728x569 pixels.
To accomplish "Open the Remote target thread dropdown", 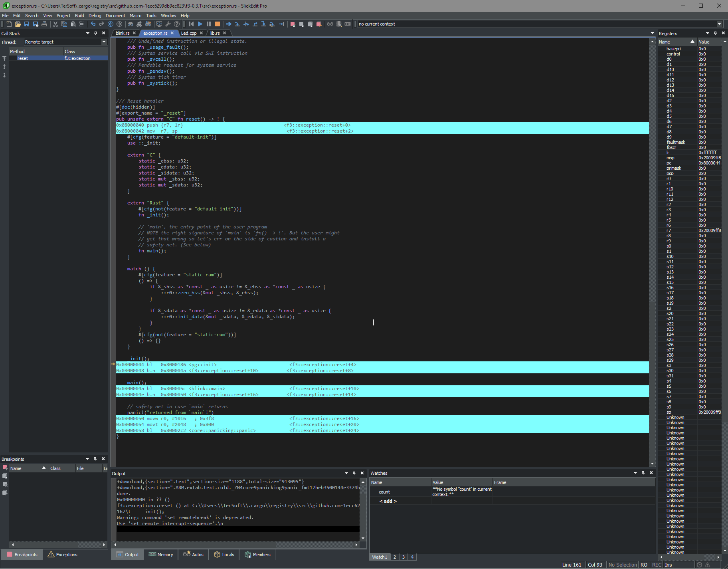I will [x=103, y=42].
